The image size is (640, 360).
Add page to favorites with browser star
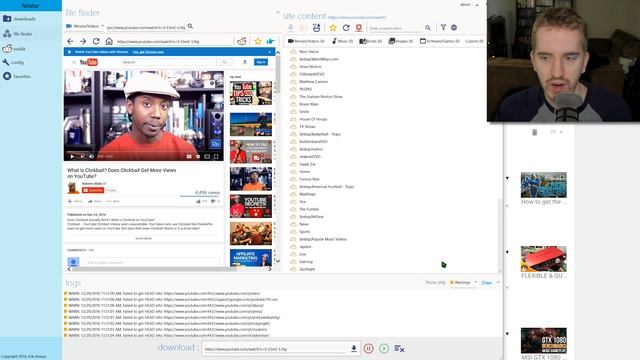pyautogui.click(x=258, y=41)
